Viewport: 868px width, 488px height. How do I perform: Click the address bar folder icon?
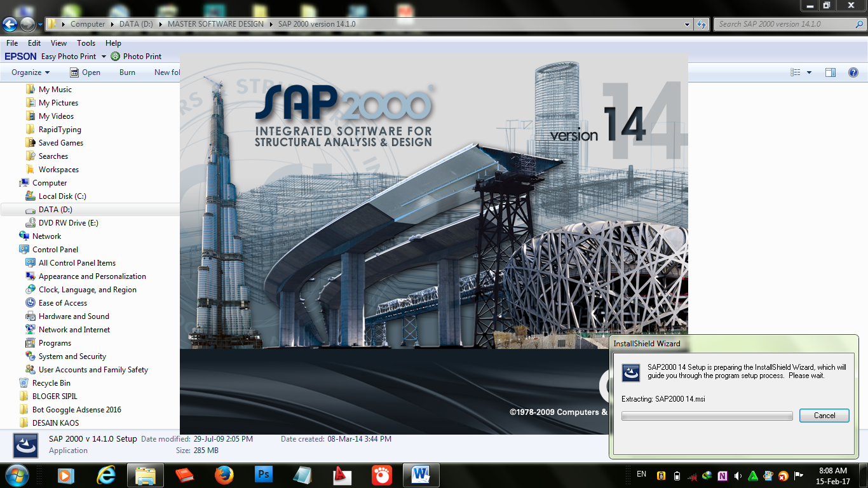click(x=52, y=24)
